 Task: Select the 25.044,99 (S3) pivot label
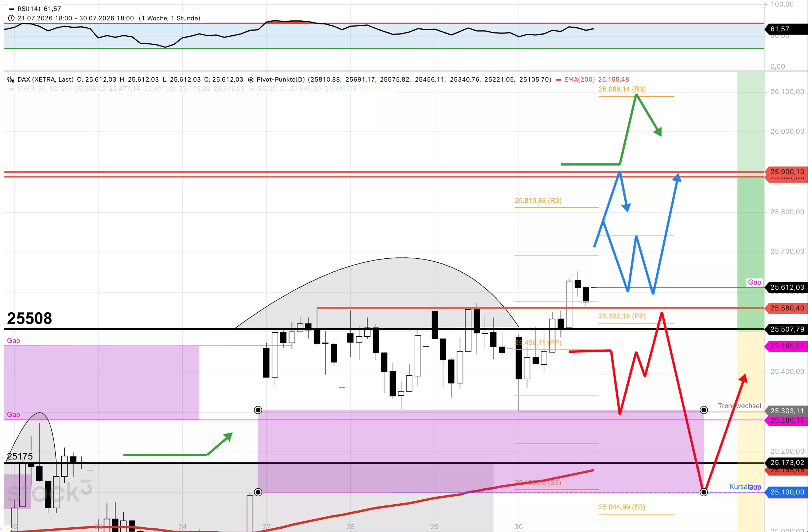[x=622, y=507]
